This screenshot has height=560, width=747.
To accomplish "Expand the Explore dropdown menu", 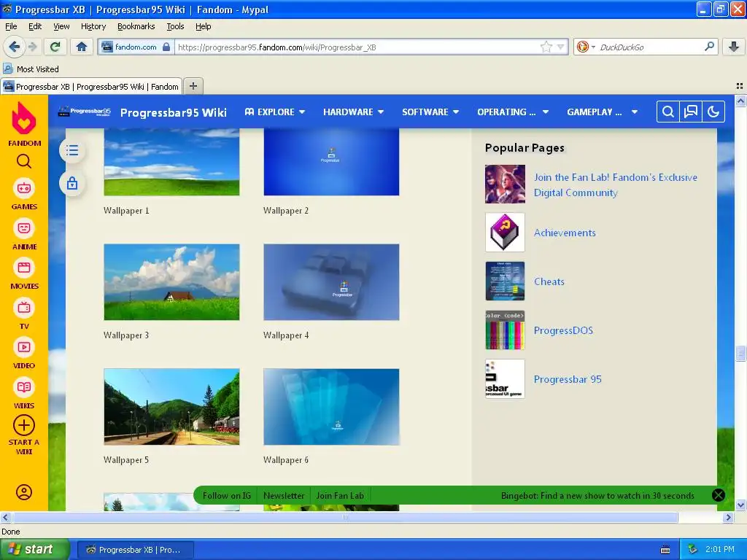I will tap(275, 112).
